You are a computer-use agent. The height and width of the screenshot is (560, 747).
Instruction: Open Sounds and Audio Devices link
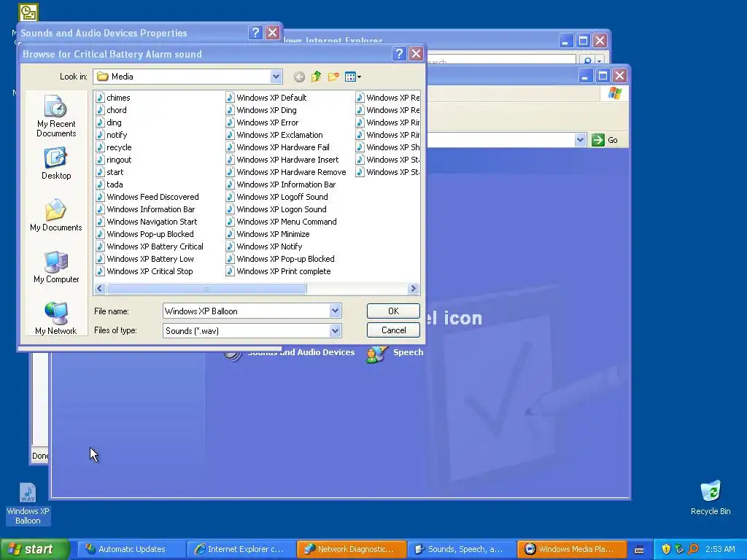pyautogui.click(x=301, y=352)
